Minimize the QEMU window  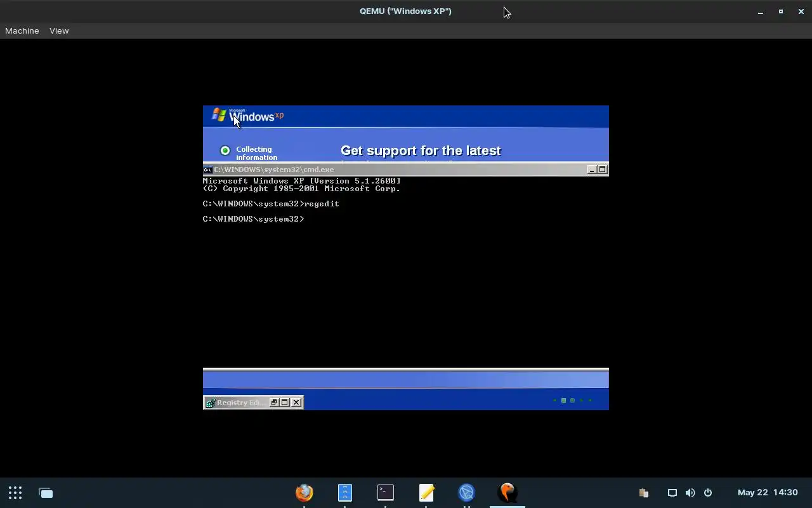760,11
